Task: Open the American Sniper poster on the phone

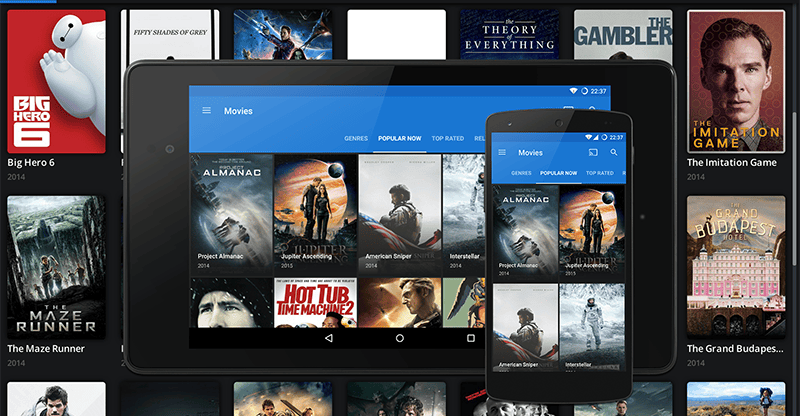Action: point(525,328)
